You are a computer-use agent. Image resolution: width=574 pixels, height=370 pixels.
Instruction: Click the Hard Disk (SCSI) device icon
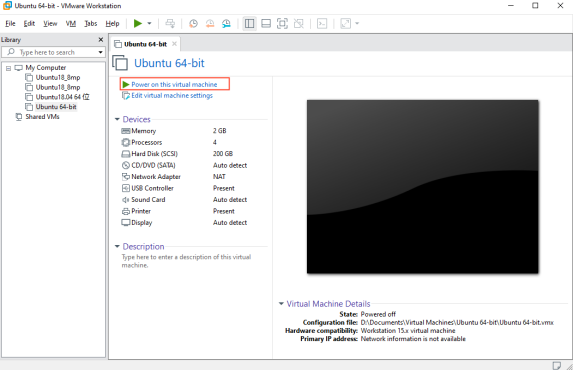126,154
